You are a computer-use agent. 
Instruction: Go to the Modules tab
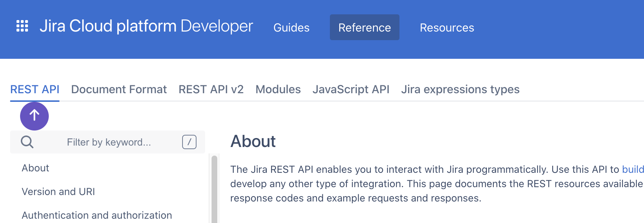coord(278,89)
